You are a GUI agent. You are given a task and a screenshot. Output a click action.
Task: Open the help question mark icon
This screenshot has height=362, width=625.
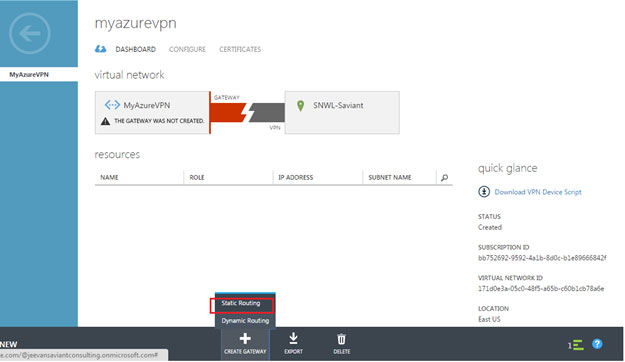point(597,344)
